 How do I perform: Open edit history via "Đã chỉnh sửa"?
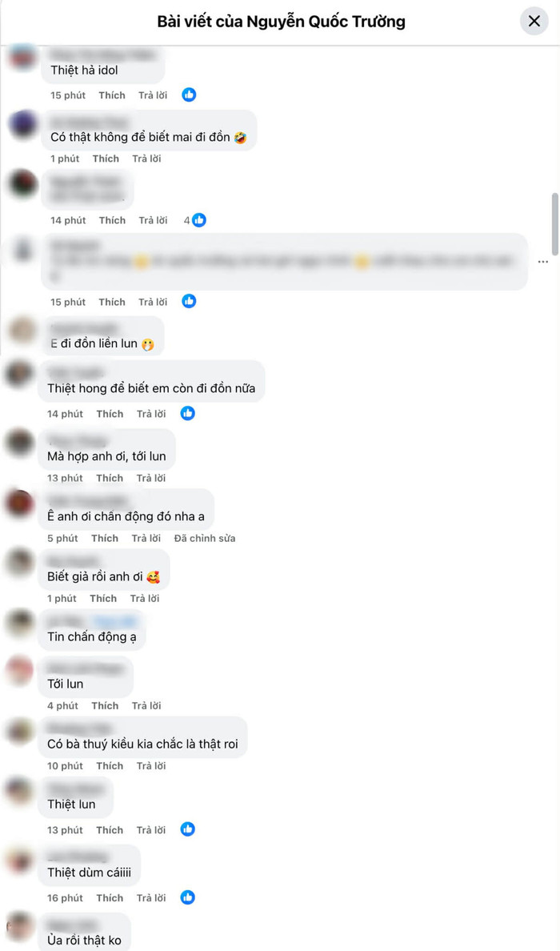pyautogui.click(x=205, y=538)
